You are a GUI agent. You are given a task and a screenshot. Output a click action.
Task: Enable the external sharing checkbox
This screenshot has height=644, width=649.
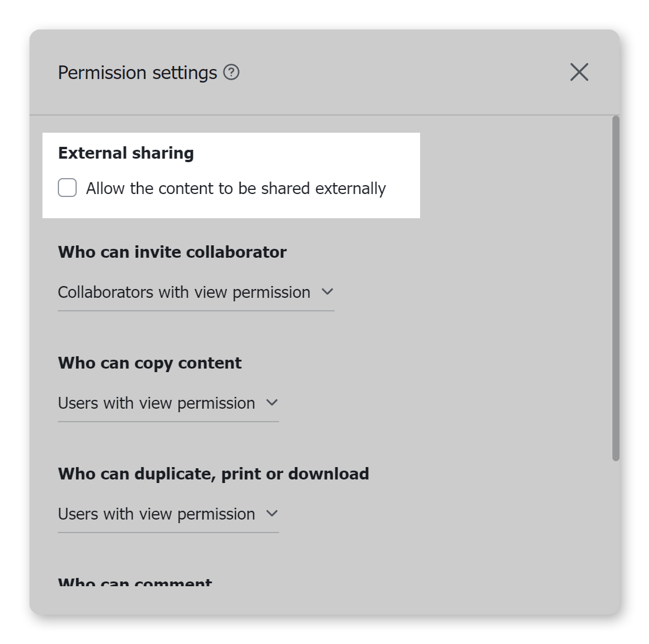tap(67, 189)
